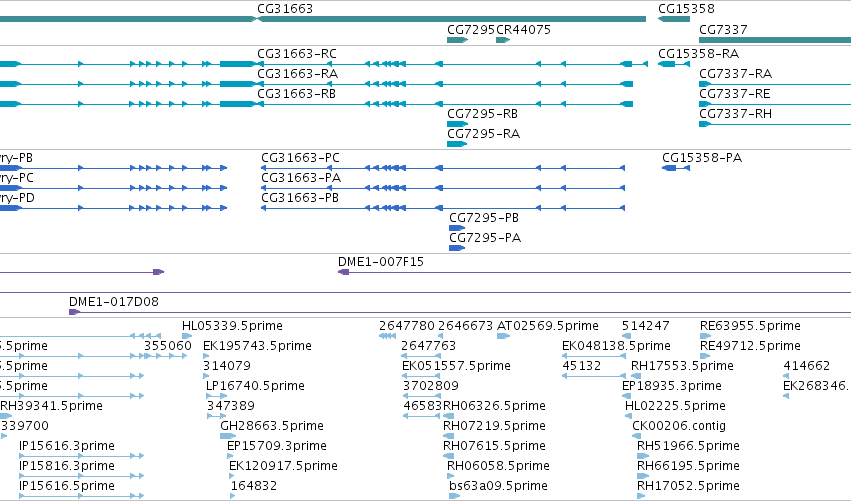The width and height of the screenshot is (851, 501).
Task: Select BAC clone DME1-017D08
Action: pyautogui.click(x=114, y=302)
